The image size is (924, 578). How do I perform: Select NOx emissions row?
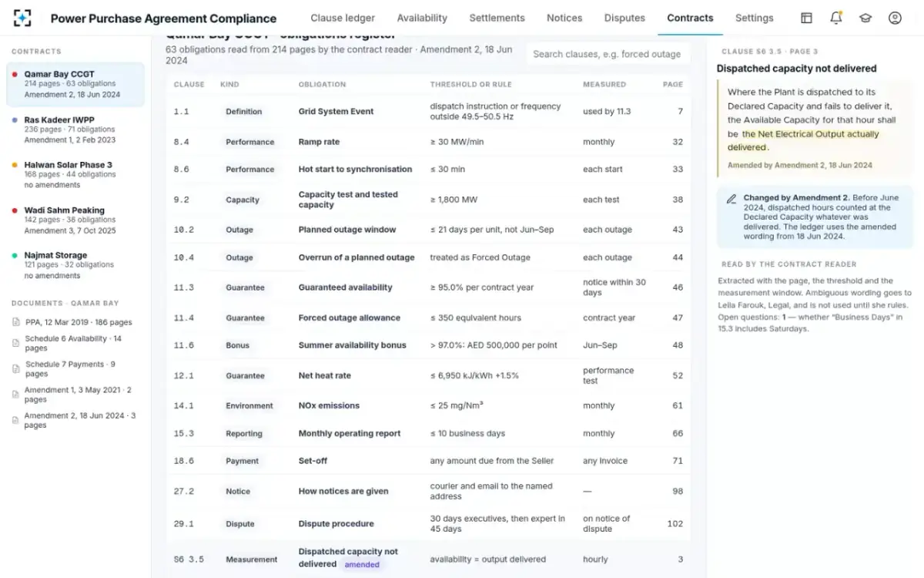428,405
